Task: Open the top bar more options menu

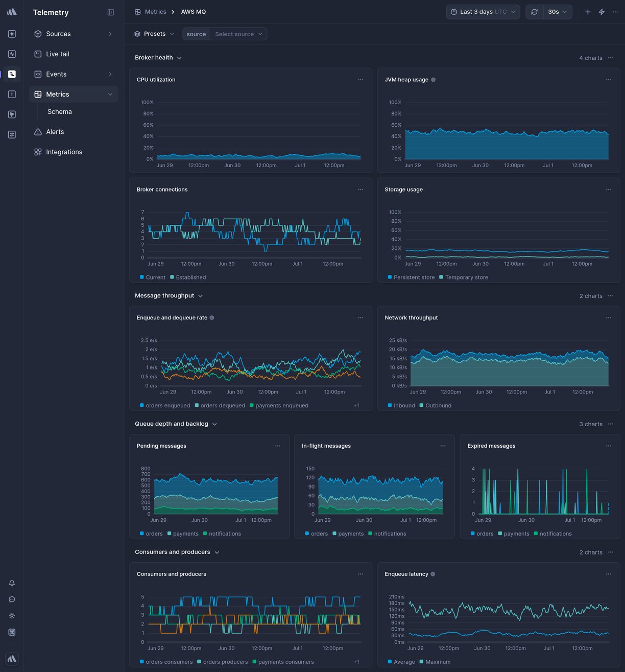Action: click(615, 12)
